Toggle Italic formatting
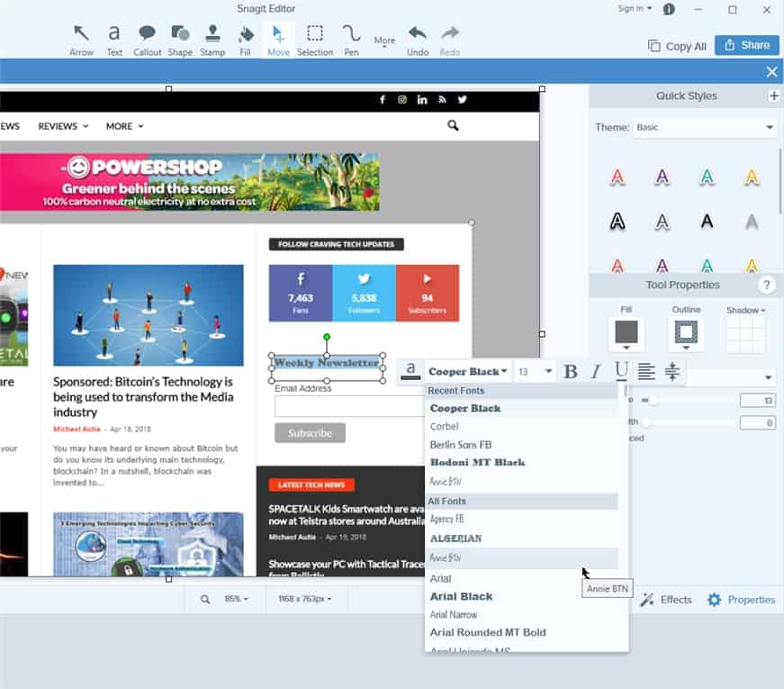Viewport: 784px width, 689px height. [596, 371]
